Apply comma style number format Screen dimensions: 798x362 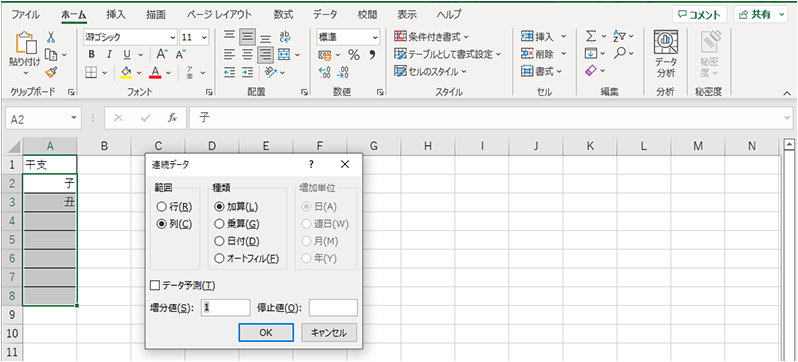[372, 54]
